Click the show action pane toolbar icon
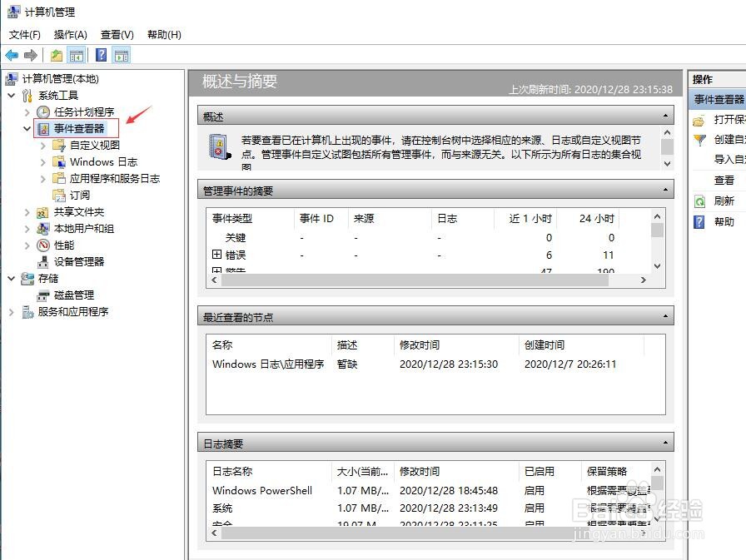 point(120,53)
